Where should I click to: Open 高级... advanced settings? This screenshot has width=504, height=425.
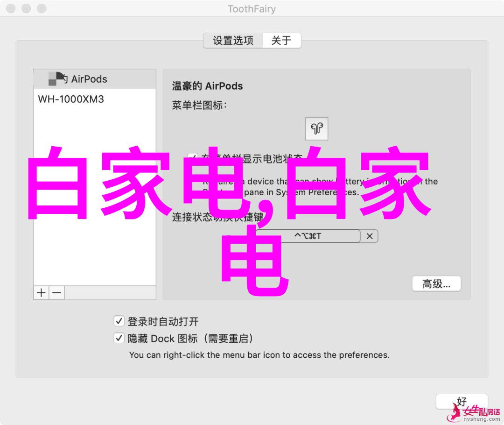(436, 284)
